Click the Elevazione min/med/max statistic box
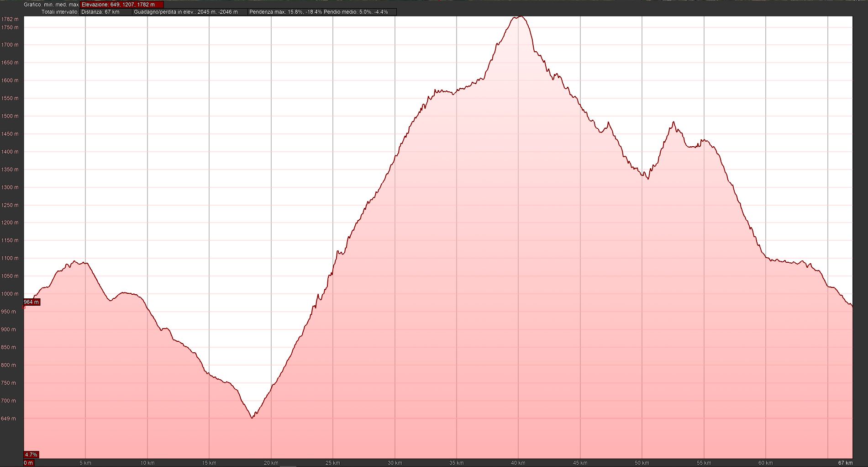The image size is (868, 467). click(x=121, y=5)
